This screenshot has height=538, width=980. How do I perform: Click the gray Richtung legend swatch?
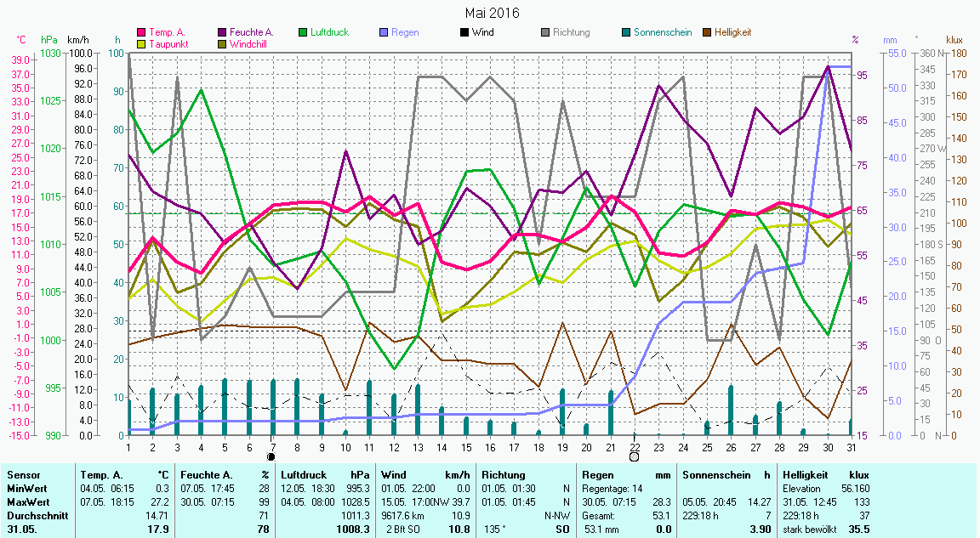(x=545, y=32)
